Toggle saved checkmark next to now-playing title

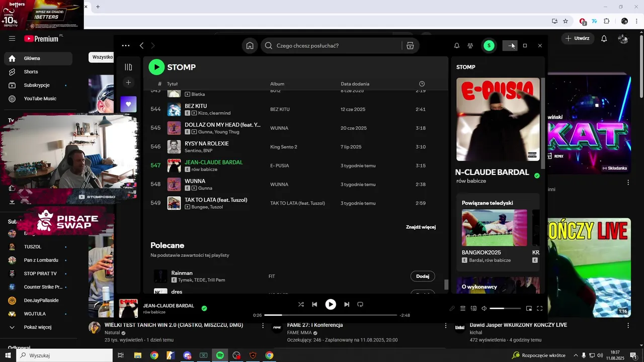204,308
